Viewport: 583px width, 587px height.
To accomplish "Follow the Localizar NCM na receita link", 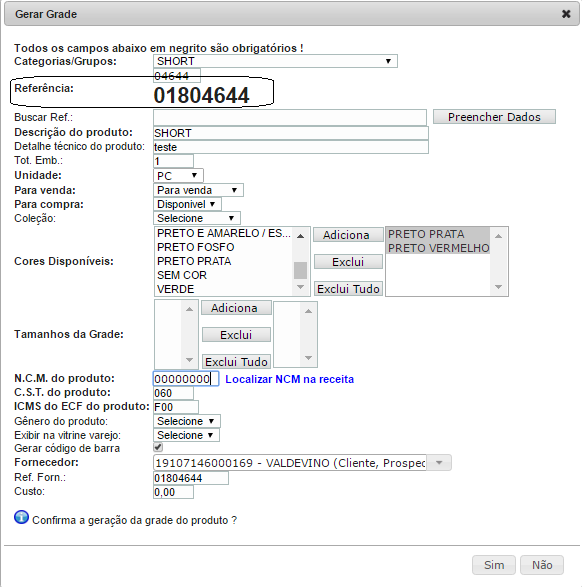I will click(x=289, y=379).
